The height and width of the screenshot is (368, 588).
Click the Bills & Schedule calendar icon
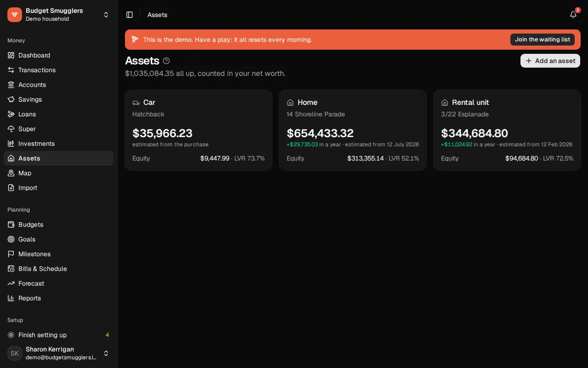point(11,269)
